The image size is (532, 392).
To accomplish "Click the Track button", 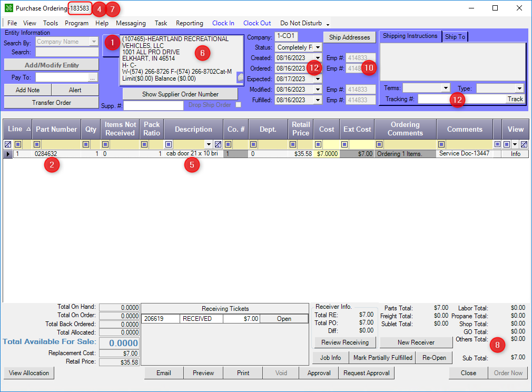I will coord(515,99).
